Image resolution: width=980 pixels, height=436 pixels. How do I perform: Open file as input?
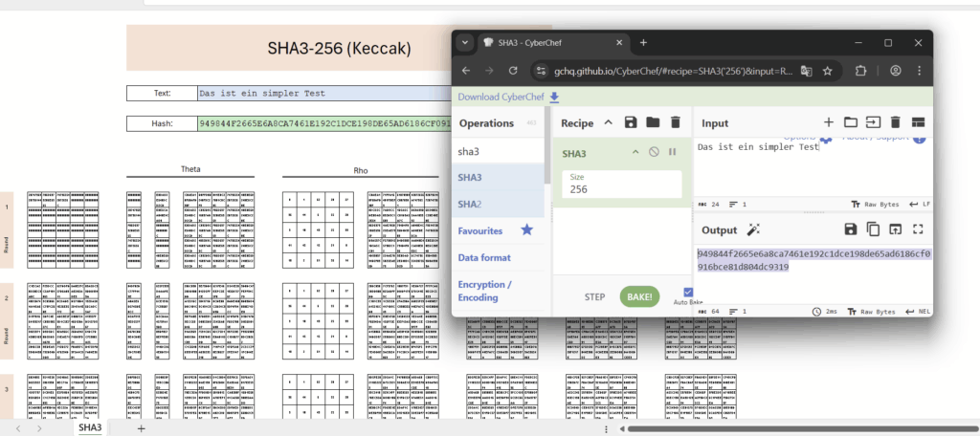coord(873,122)
